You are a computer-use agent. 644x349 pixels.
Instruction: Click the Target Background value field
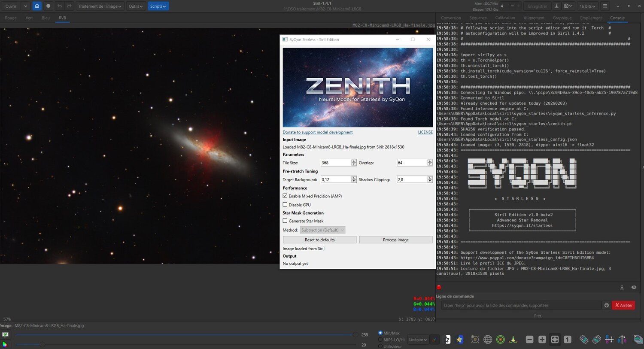336,179
